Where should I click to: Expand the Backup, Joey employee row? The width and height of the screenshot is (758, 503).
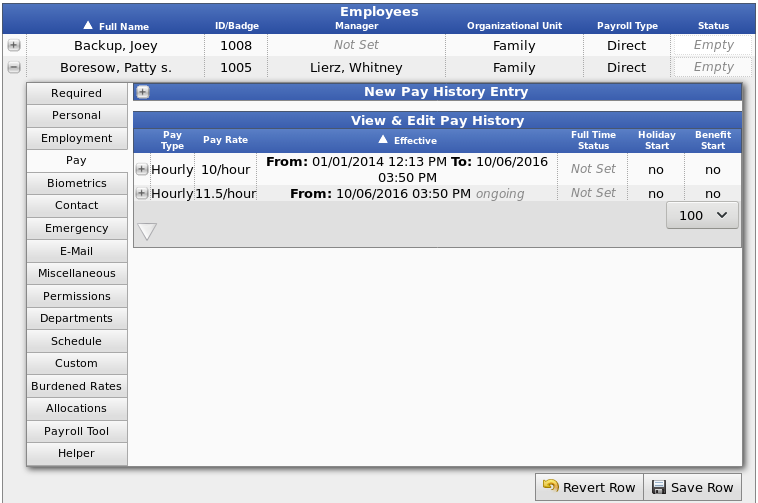tap(14, 45)
